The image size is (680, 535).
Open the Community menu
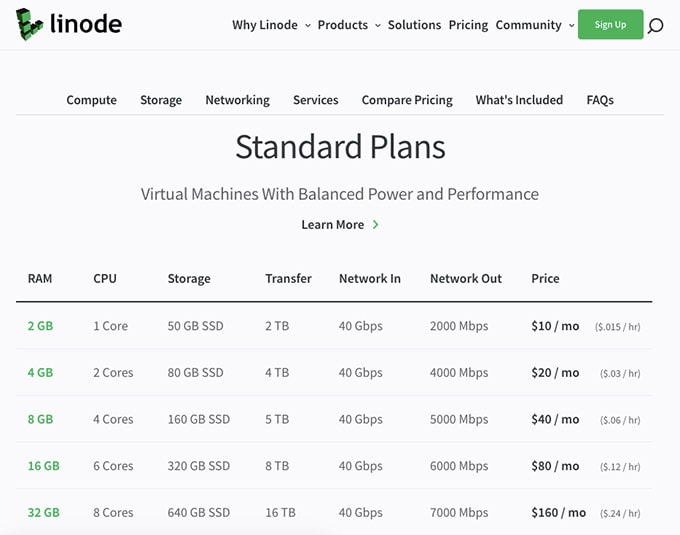coord(528,25)
